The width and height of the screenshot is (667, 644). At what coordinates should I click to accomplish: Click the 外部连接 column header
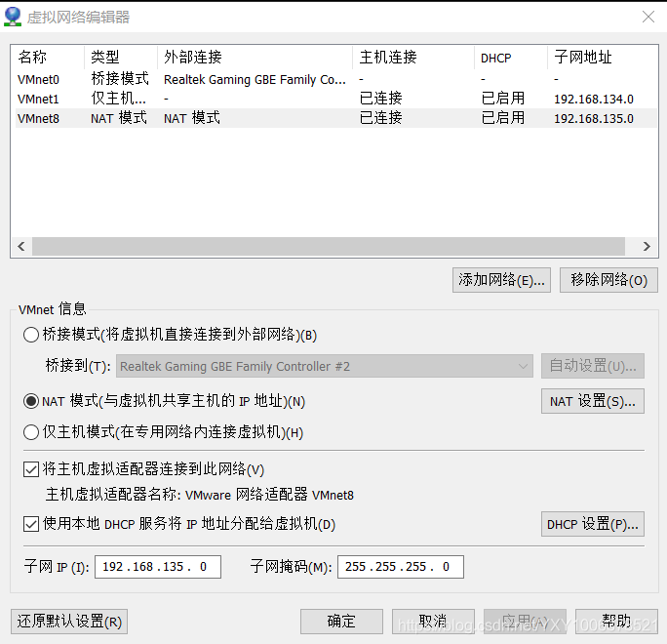[x=255, y=57]
